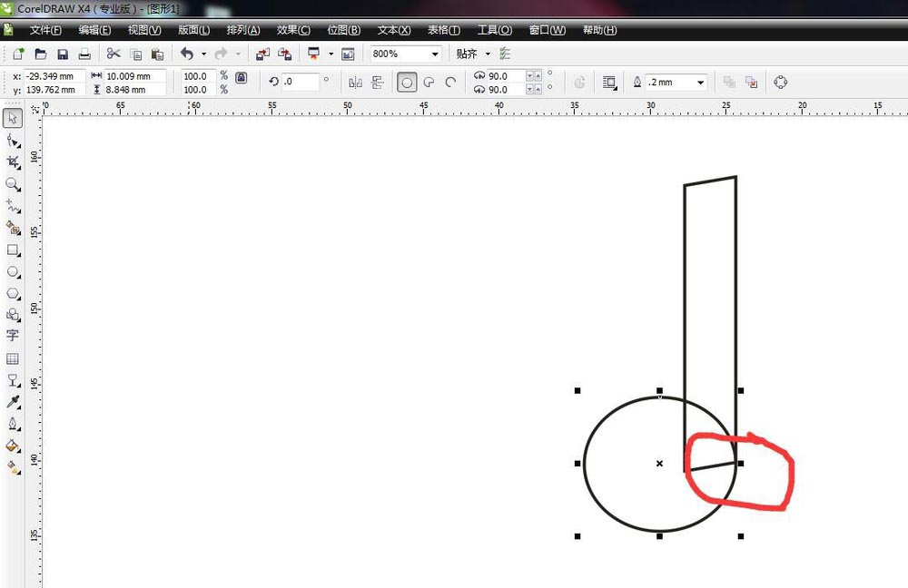Open the 效果(C) menu
Viewport: 908px width, 588px height.
[293, 30]
